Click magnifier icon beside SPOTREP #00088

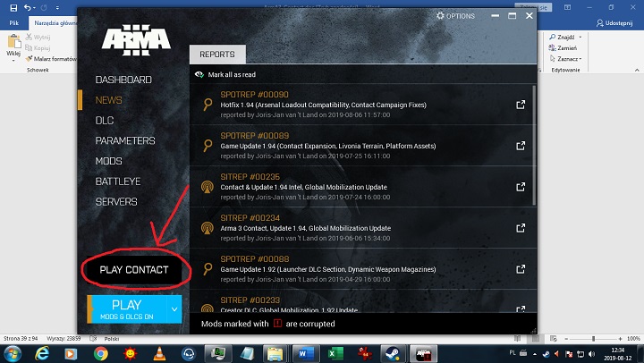point(208,269)
